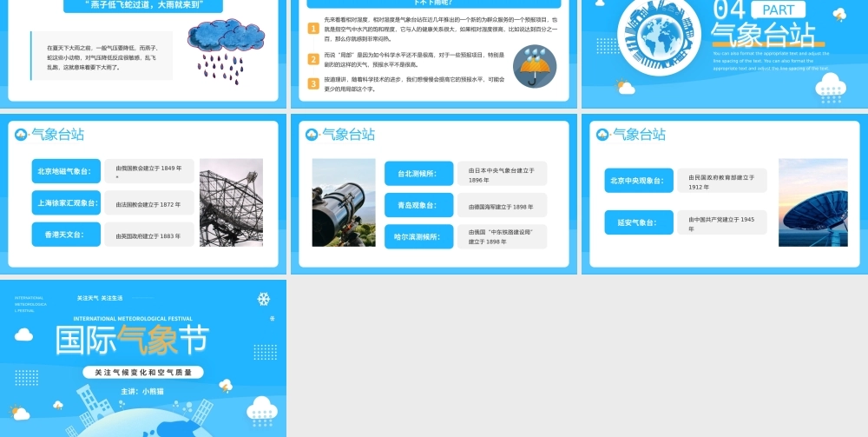This screenshot has height=437, width=868.
Task: Click text 由英国政府建立于 1883 年
Action: click(x=148, y=236)
